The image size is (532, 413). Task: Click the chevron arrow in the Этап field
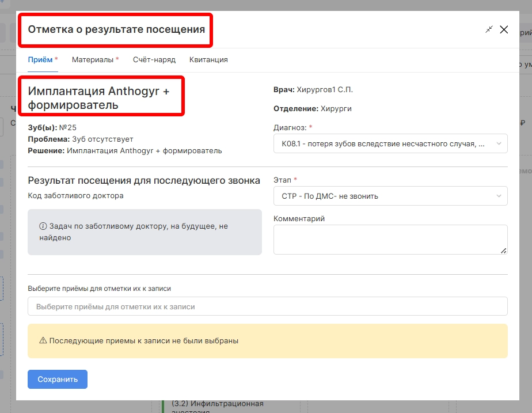(499, 196)
